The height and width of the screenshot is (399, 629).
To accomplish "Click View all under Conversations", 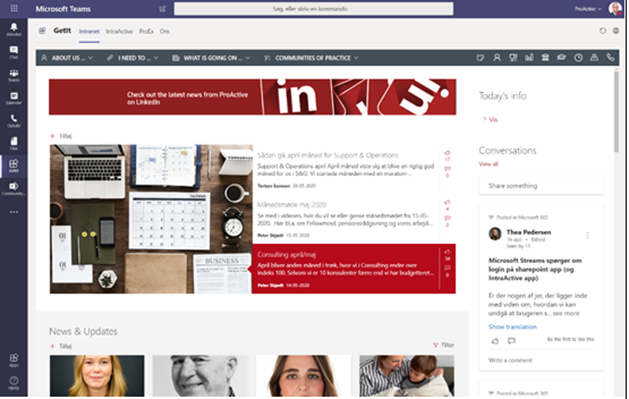I will [x=488, y=164].
